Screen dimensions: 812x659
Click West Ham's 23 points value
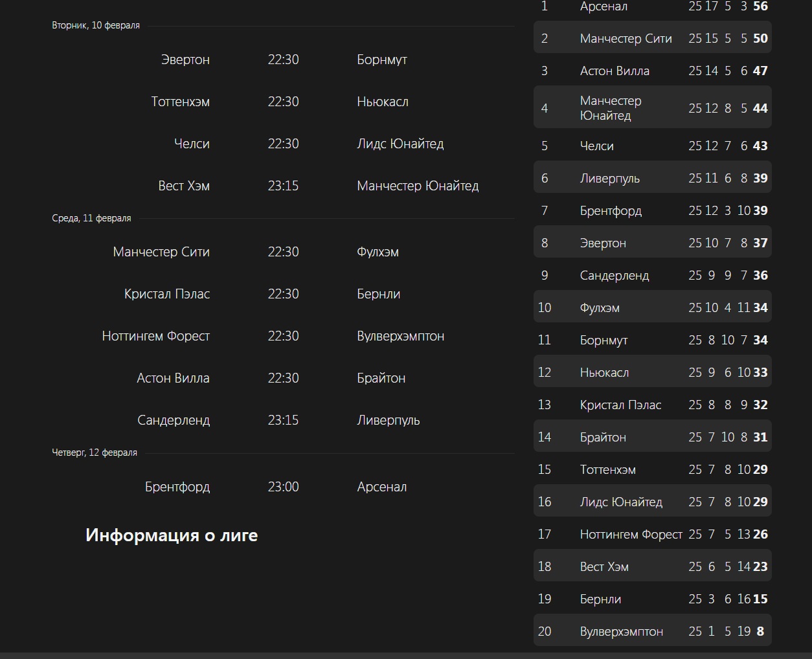click(760, 566)
